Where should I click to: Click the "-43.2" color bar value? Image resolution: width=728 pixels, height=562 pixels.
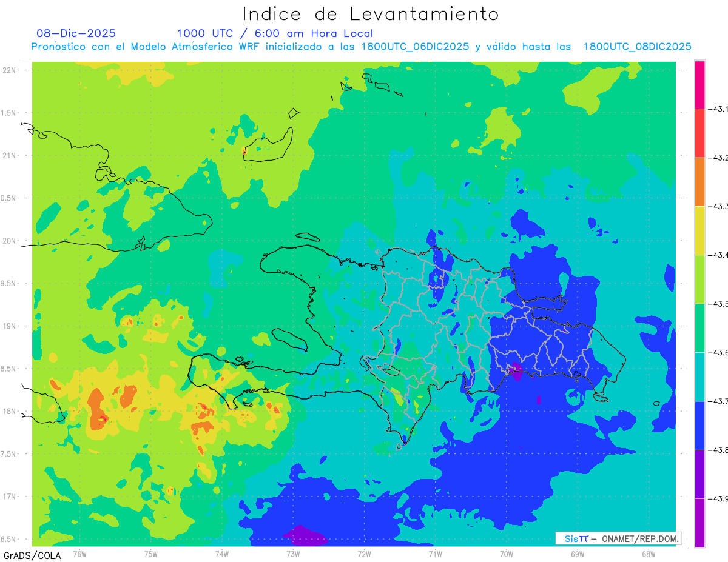718,158
